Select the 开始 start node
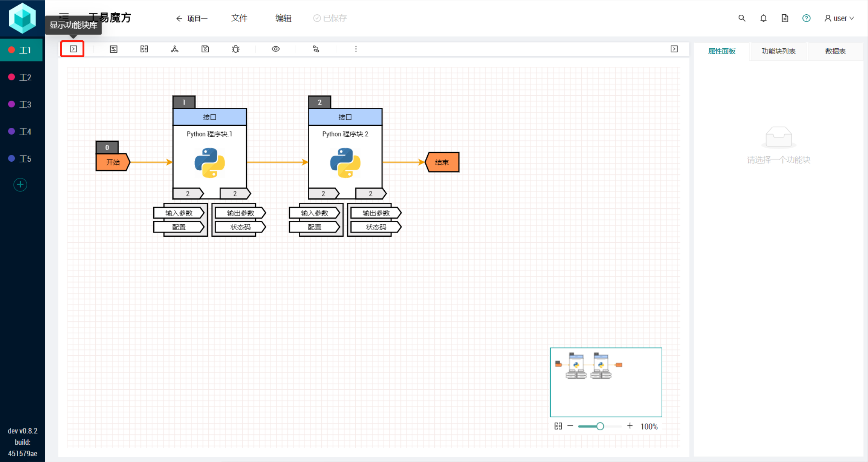 (113, 162)
